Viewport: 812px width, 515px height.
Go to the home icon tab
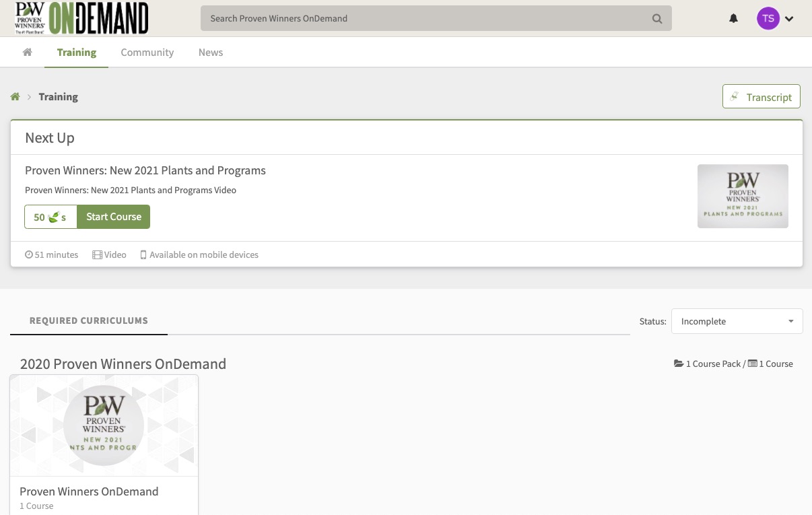point(28,53)
